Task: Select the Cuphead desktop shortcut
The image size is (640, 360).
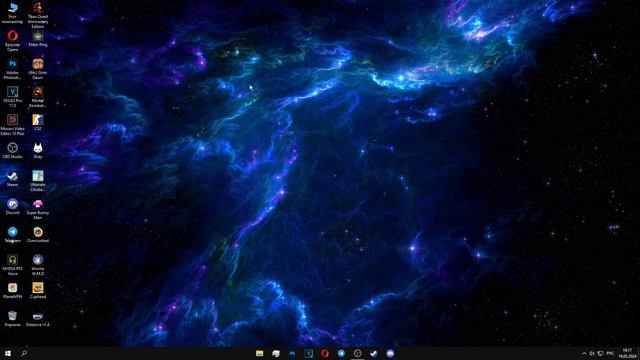Action: coord(38,291)
